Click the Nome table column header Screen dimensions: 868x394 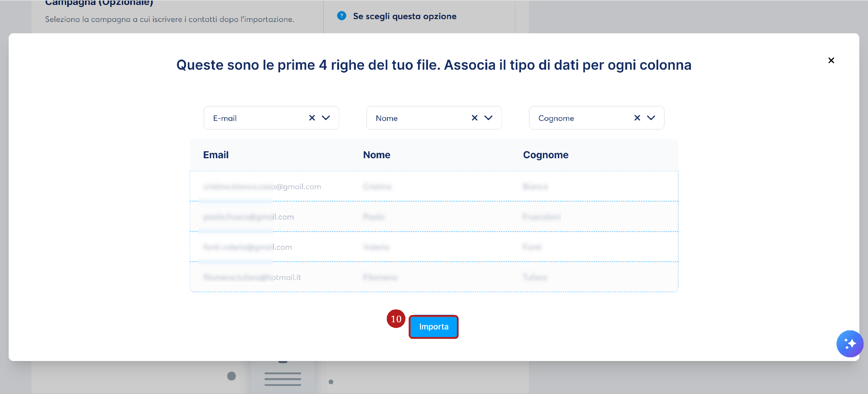[376, 155]
